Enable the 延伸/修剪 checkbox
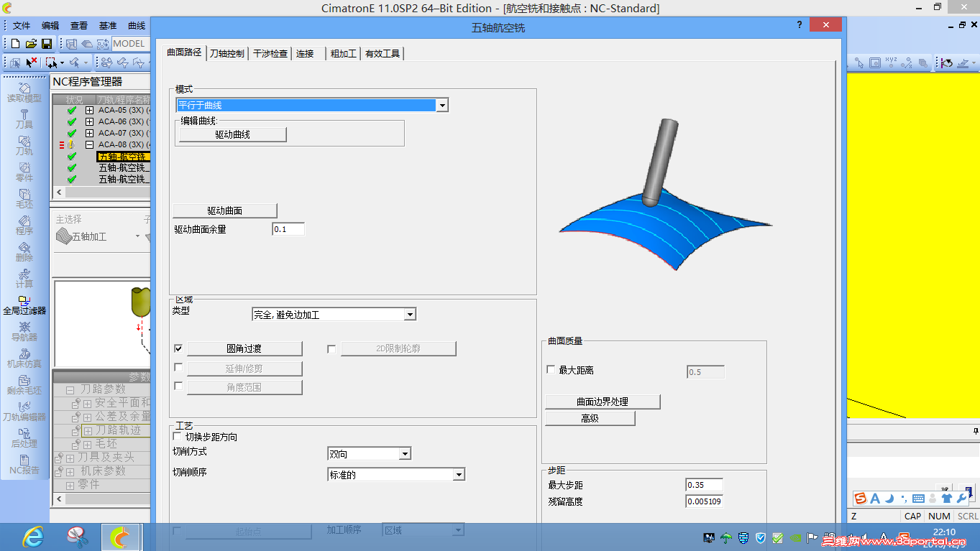The image size is (980, 551). tap(178, 367)
